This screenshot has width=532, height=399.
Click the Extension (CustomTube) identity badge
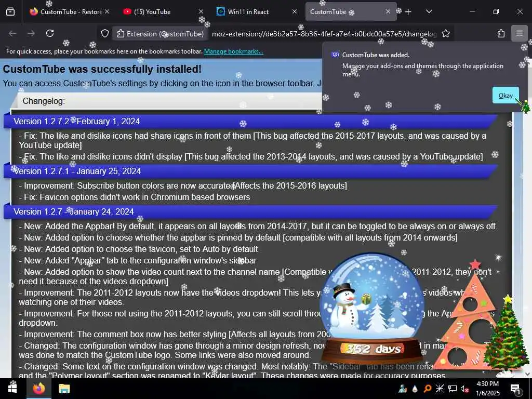160,34
